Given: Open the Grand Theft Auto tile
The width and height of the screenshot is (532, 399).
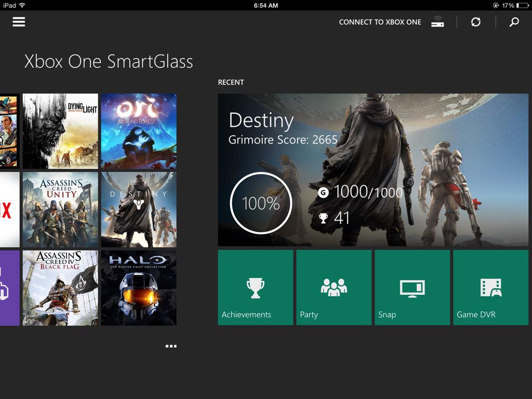Looking at the screenshot, I should click(x=9, y=131).
